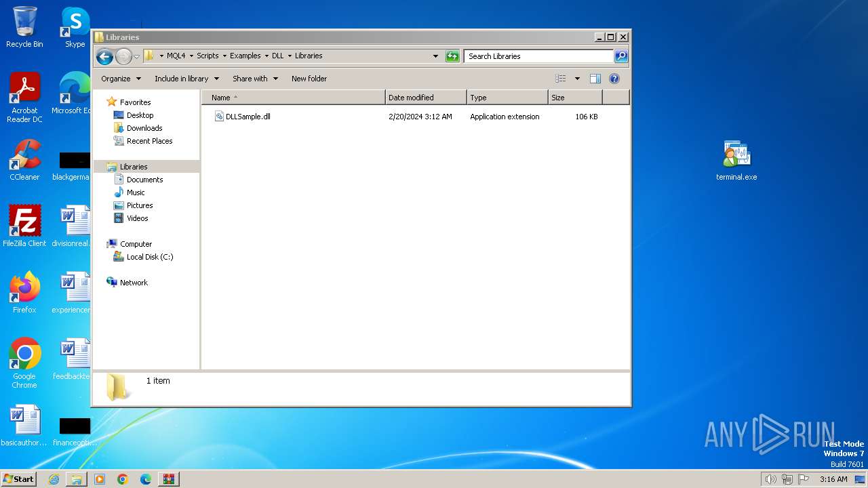Click the Recycle Bin desktop icon

tap(24, 27)
